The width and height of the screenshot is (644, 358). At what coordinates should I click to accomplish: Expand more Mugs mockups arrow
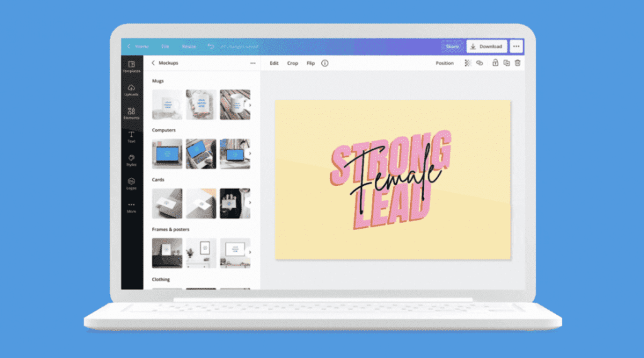(250, 105)
